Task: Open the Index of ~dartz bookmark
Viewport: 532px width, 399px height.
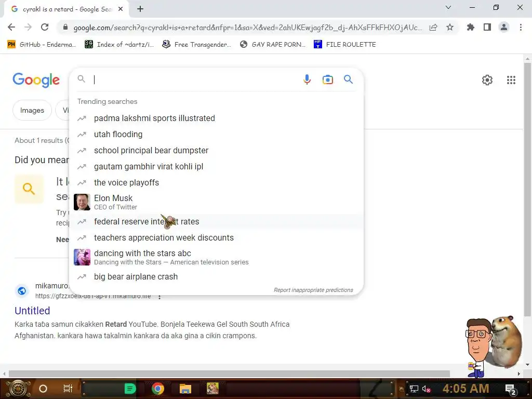Action: [119, 45]
